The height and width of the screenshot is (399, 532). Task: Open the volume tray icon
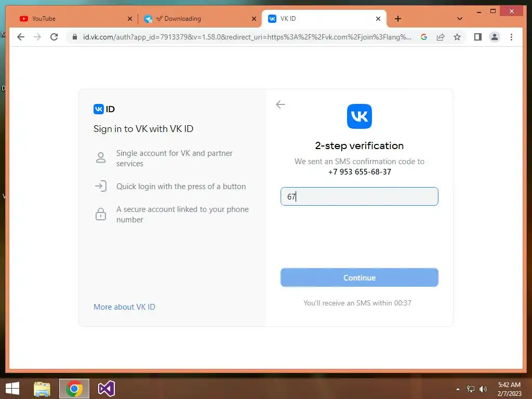pos(483,389)
